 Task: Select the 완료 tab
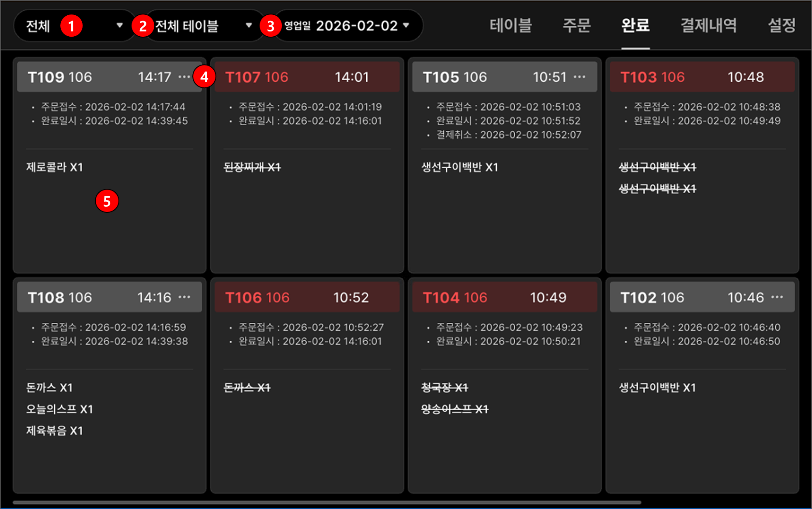tap(635, 25)
